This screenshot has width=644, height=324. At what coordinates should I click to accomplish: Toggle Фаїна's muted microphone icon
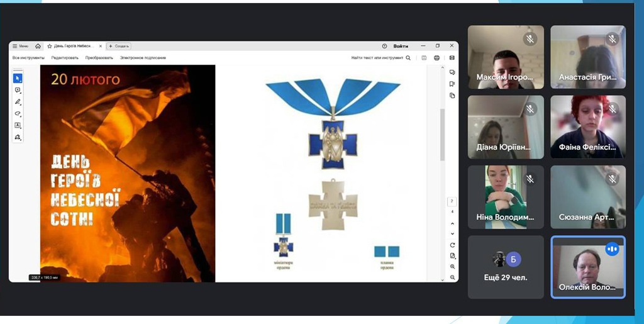612,109
